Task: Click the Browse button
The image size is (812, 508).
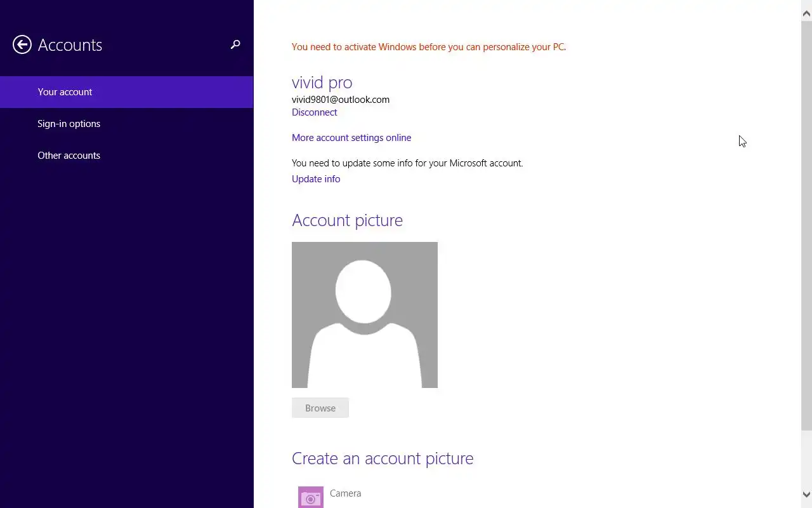Action: [320, 408]
